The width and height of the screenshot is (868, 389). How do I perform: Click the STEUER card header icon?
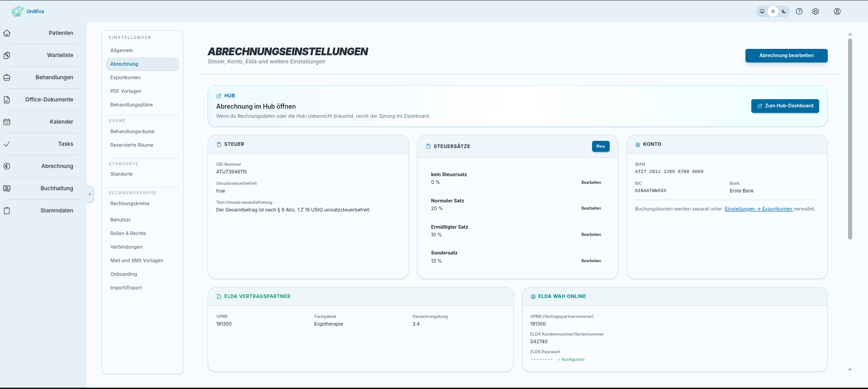pyautogui.click(x=219, y=144)
